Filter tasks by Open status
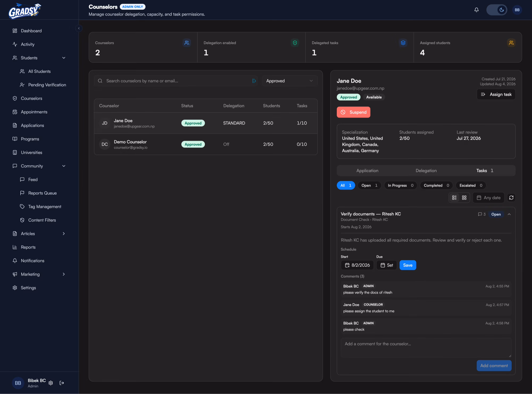532x394 pixels. pyautogui.click(x=369, y=185)
